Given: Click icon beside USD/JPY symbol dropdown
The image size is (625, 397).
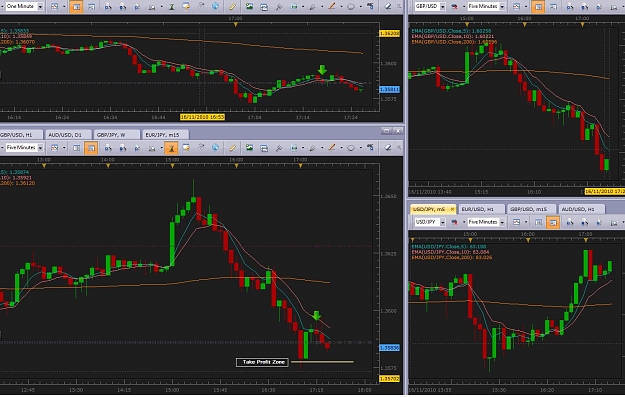Looking at the screenshot, I should tap(454, 222).
